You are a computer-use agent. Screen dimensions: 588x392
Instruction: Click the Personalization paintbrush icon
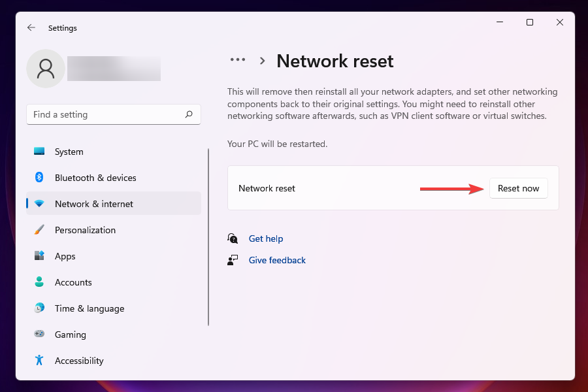coord(39,229)
